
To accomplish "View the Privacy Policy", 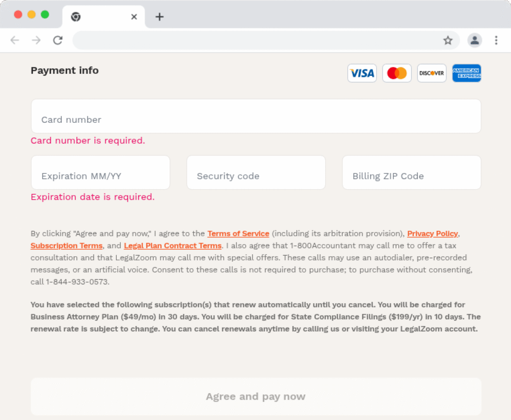I will [x=432, y=233].
